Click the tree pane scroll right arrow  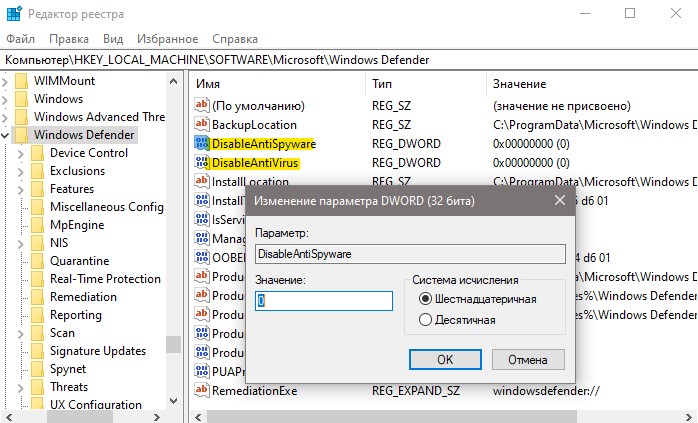(156, 417)
